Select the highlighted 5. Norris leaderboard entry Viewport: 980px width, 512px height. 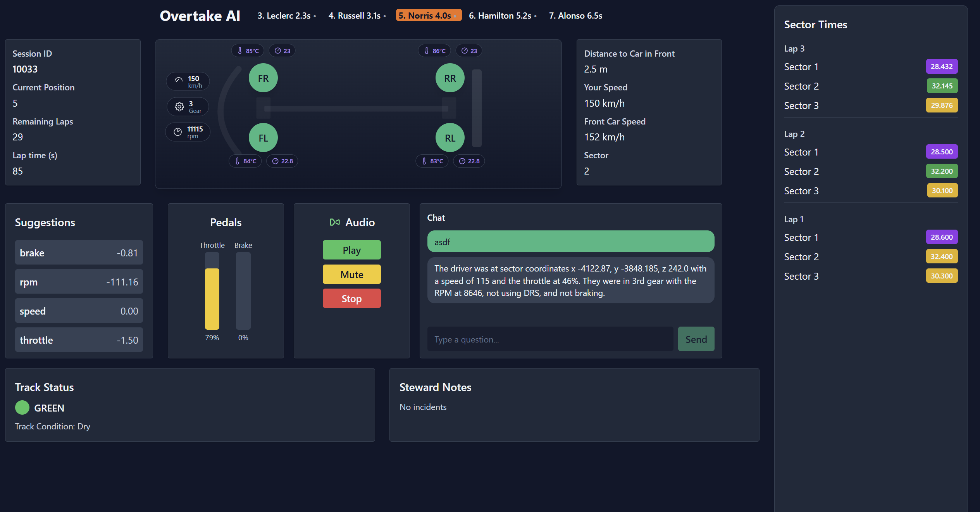click(x=428, y=16)
